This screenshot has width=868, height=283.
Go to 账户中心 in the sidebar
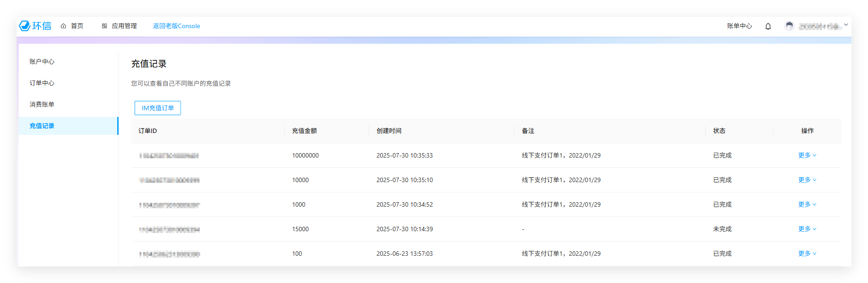click(42, 62)
